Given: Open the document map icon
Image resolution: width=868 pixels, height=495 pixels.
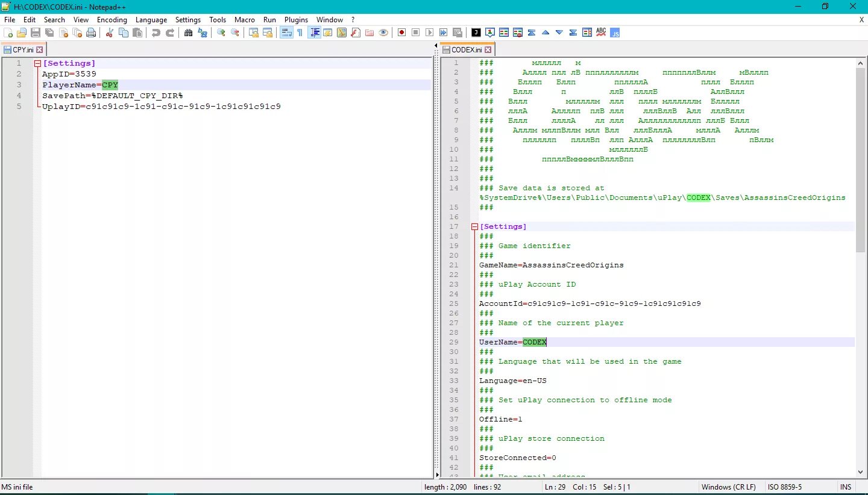Looking at the screenshot, I should pyautogui.click(x=342, y=33).
